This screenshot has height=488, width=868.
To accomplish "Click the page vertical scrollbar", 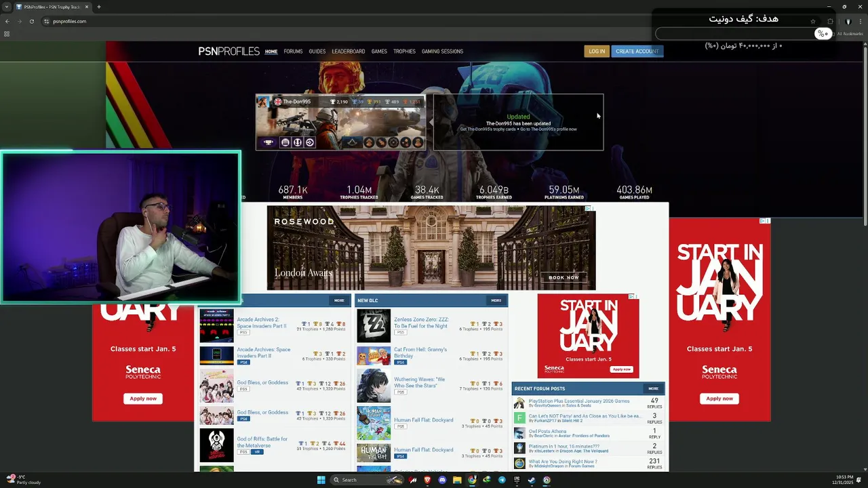I will coord(865,136).
